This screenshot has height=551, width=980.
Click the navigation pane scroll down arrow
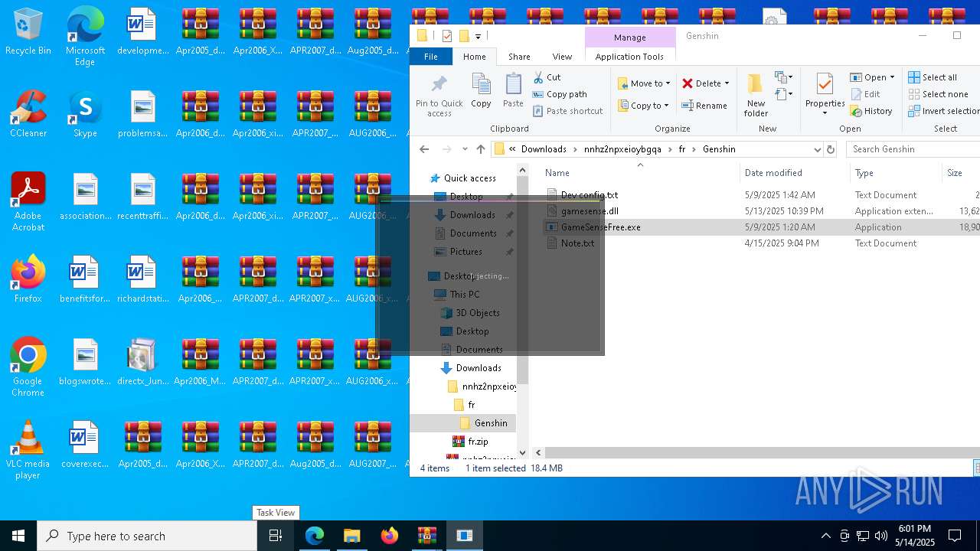point(523,452)
